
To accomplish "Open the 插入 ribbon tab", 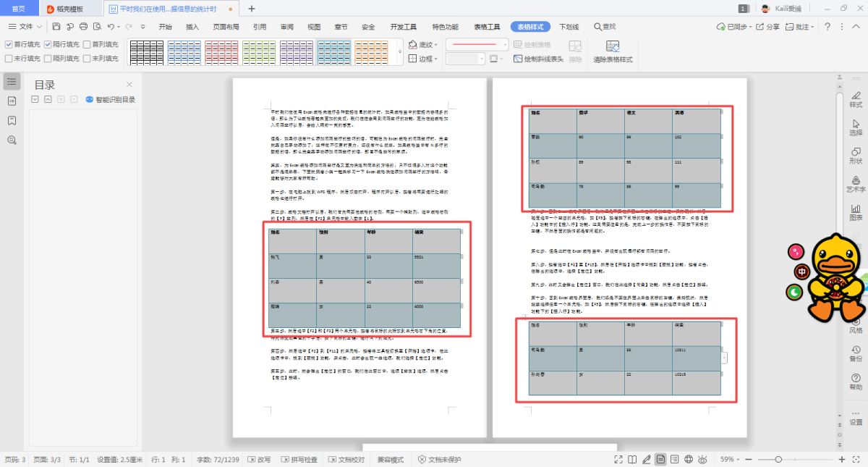I will pos(192,27).
